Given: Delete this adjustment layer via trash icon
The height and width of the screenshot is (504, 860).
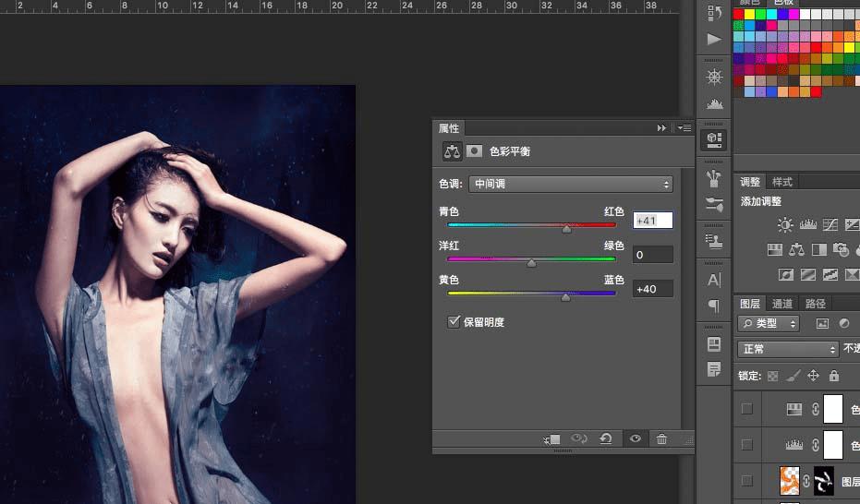Looking at the screenshot, I should [x=661, y=439].
